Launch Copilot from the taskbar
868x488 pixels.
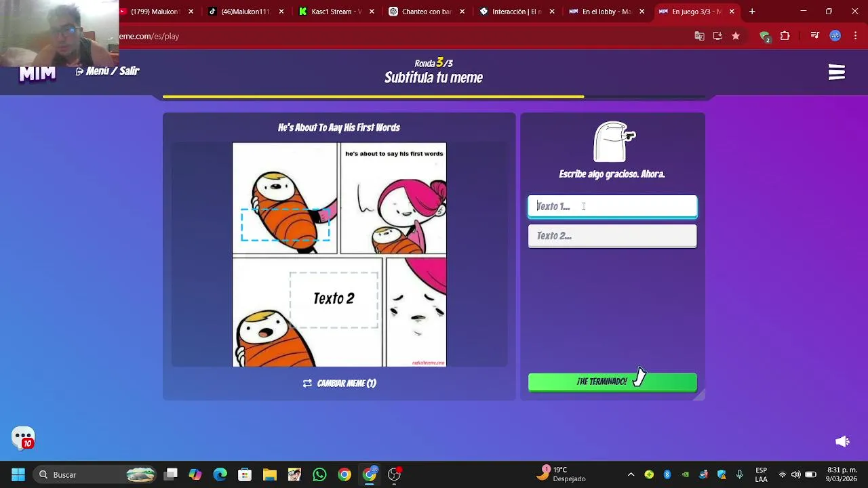[x=195, y=474]
